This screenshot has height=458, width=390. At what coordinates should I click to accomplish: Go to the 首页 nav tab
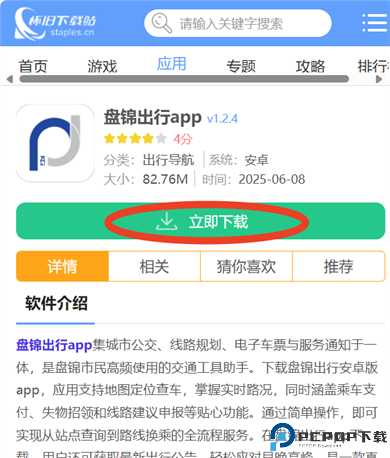(x=33, y=66)
